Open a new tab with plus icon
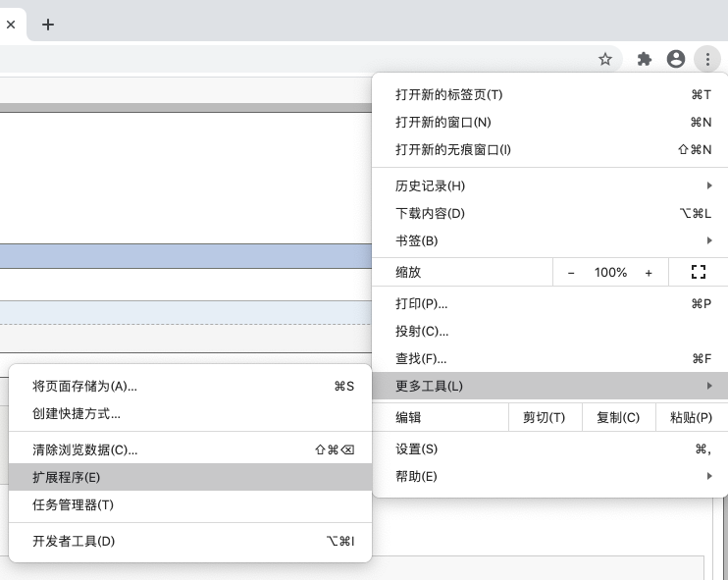This screenshot has height=580, width=728. click(x=48, y=25)
